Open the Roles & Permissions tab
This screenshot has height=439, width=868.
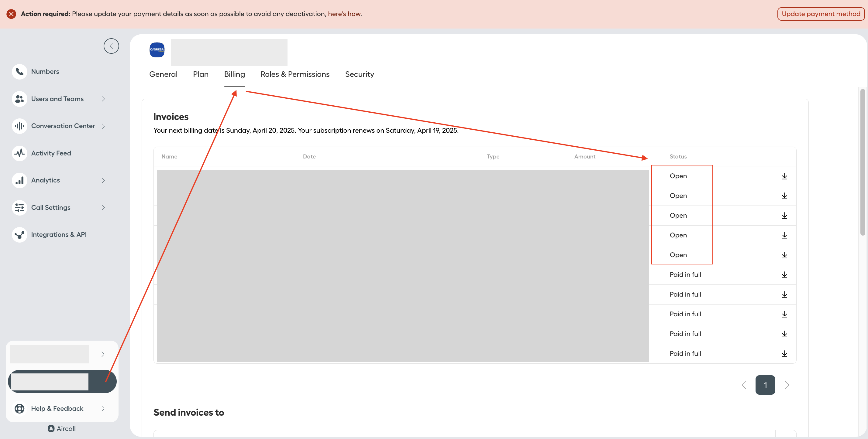(x=295, y=74)
